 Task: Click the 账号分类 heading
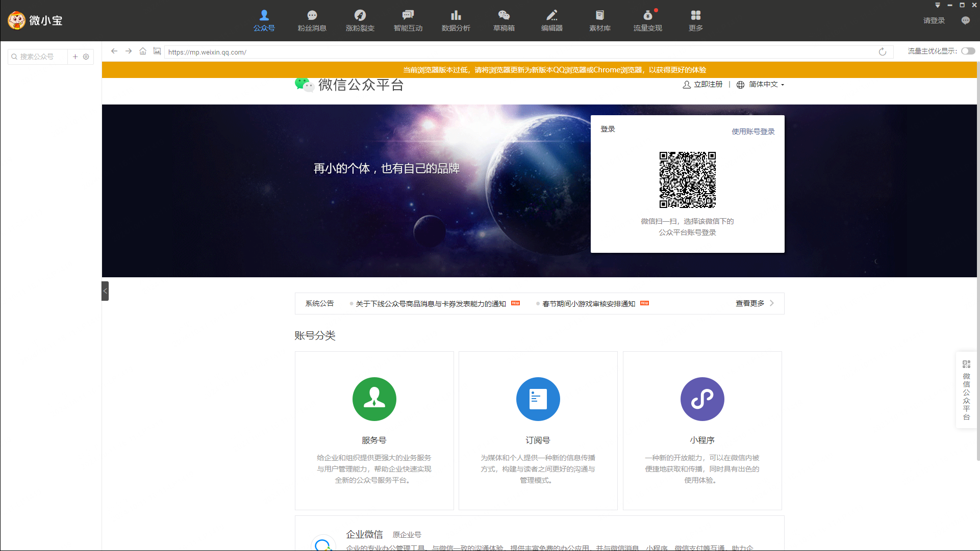pos(315,336)
